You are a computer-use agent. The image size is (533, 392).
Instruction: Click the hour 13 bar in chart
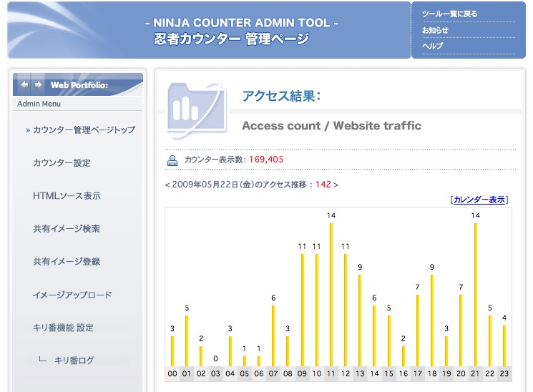[x=360, y=320]
